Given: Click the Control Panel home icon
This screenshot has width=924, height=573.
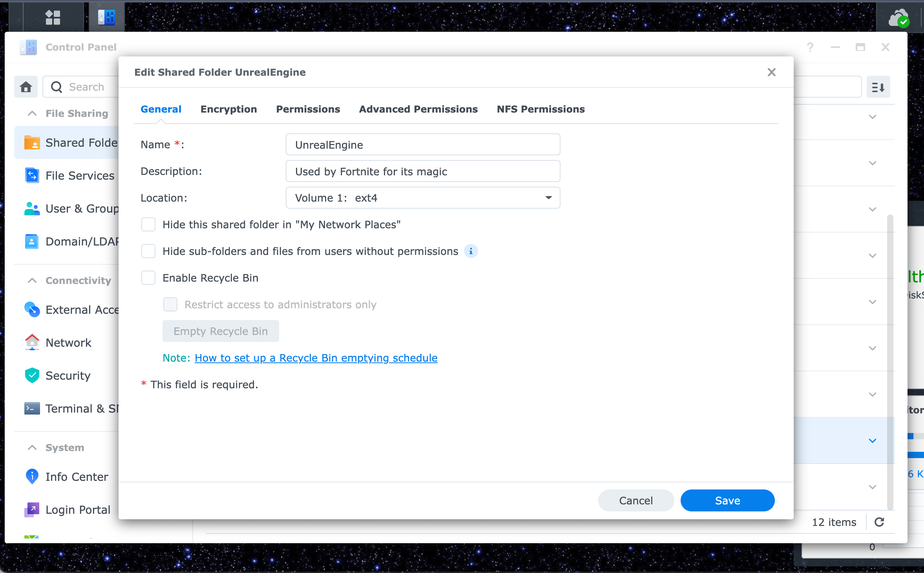Looking at the screenshot, I should click(26, 87).
